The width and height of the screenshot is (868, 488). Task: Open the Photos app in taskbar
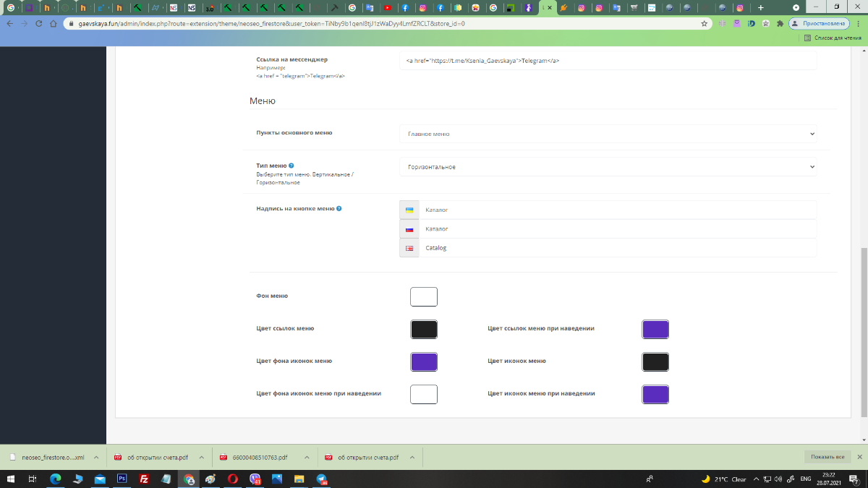tap(277, 479)
